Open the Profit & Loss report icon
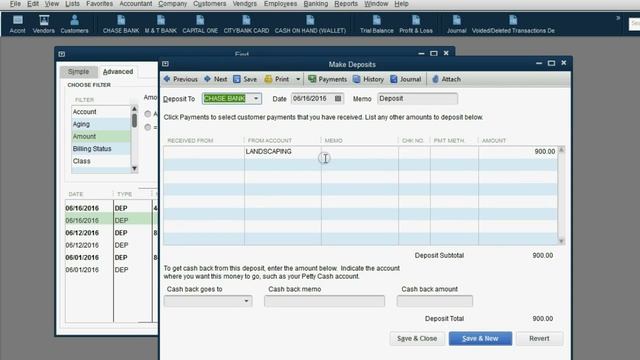 coord(416,24)
